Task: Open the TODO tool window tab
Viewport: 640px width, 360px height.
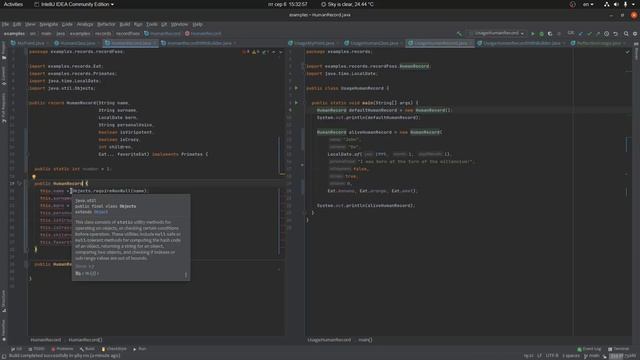Action: click(x=37, y=349)
